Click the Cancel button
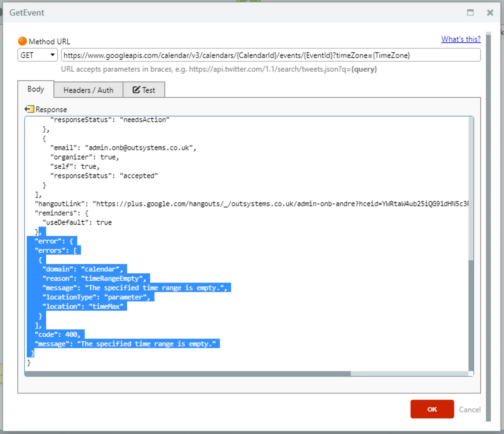Screen dimensions: 504x434 tap(469, 409)
